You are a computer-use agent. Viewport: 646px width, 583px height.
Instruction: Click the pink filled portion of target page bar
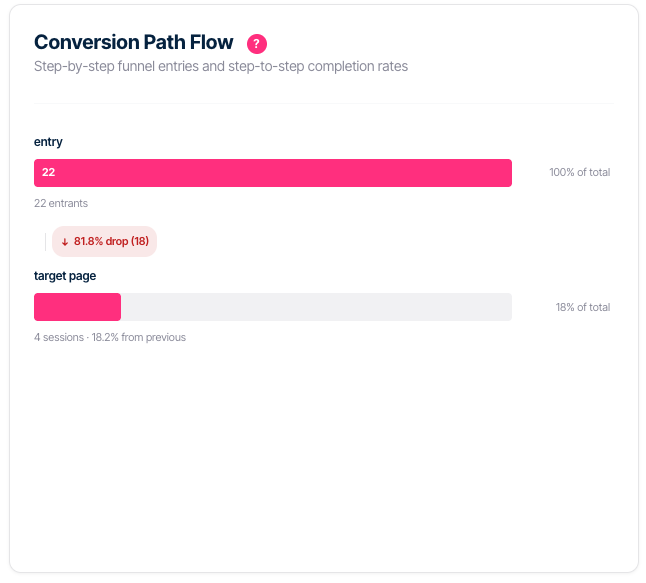click(x=77, y=307)
